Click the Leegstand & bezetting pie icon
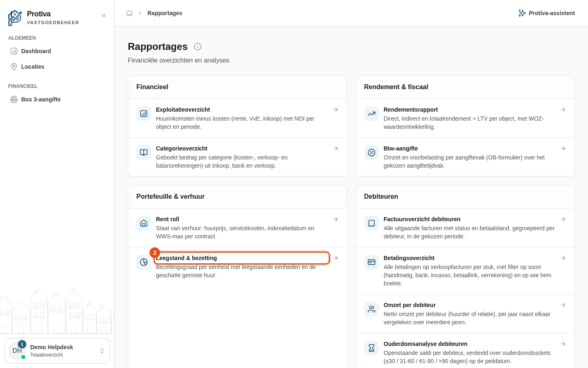This screenshot has height=368, width=588. (144, 262)
